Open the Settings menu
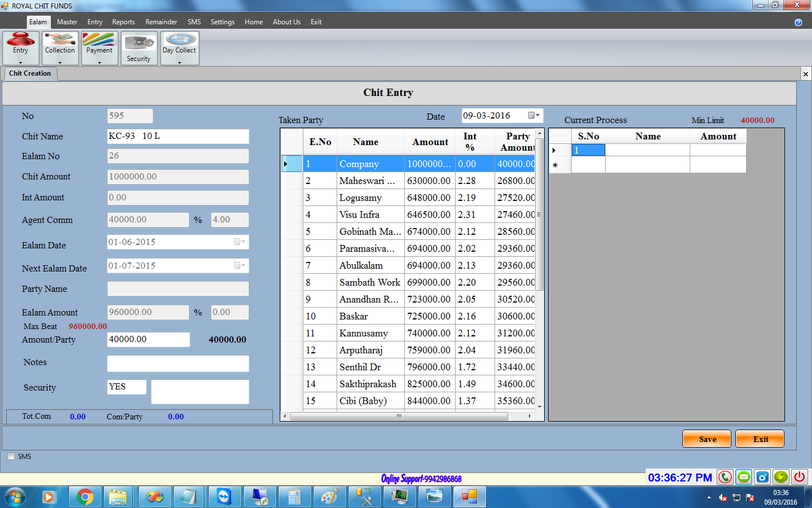The height and width of the screenshot is (508, 812). [x=223, y=22]
